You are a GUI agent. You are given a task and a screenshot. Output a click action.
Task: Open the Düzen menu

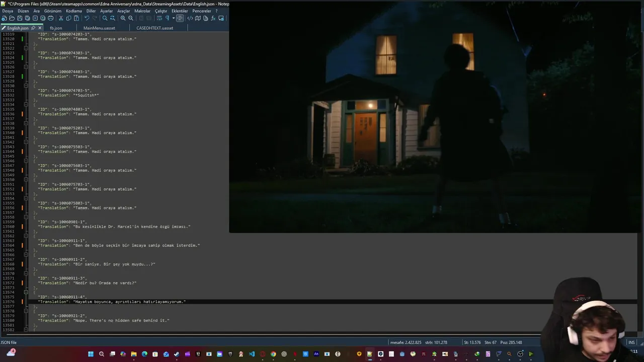[23, 11]
